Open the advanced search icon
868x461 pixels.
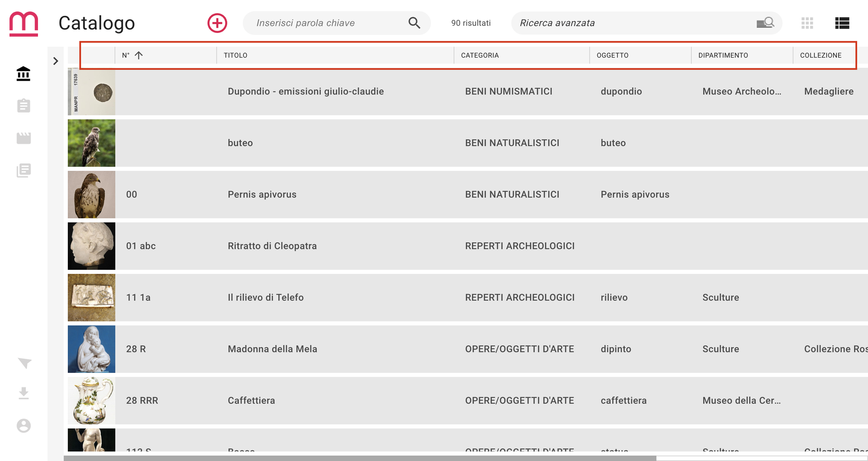click(x=765, y=23)
